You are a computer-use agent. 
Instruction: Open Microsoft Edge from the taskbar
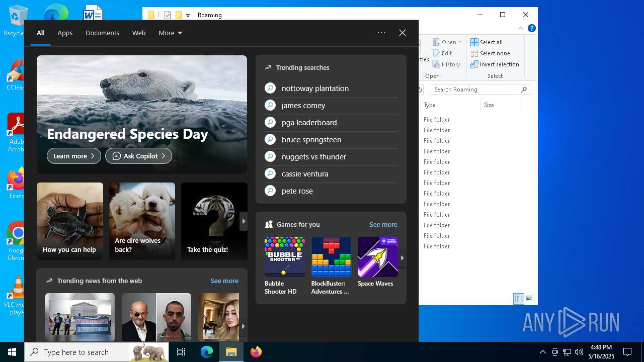(x=207, y=352)
